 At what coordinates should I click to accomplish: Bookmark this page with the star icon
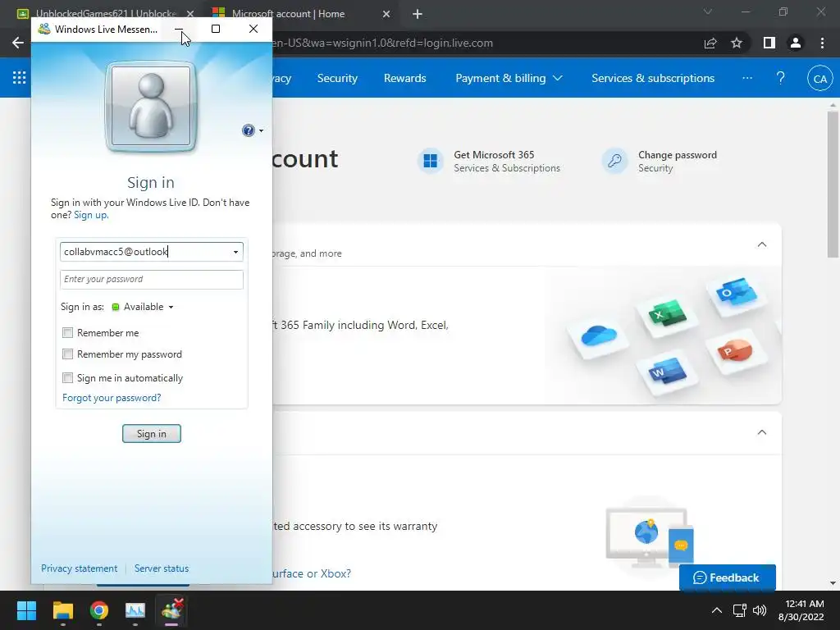click(737, 43)
